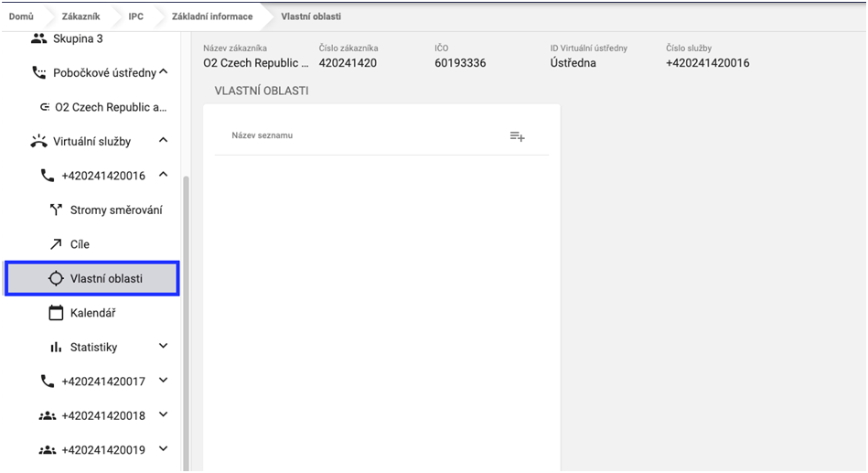The height and width of the screenshot is (473, 868).
Task: Click the add list icon beside Název seznamu
Action: coord(517,136)
